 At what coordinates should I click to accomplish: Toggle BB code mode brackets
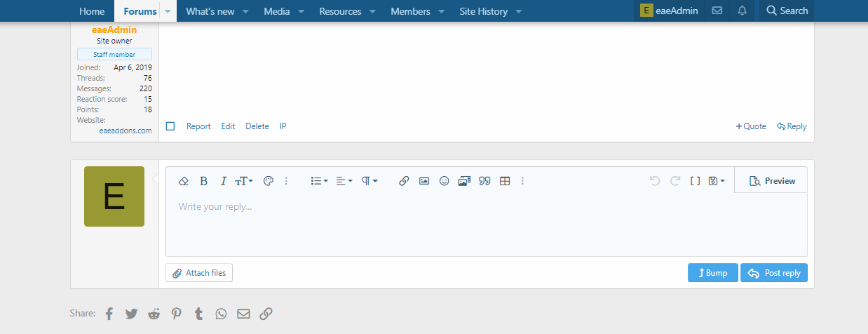(x=696, y=181)
